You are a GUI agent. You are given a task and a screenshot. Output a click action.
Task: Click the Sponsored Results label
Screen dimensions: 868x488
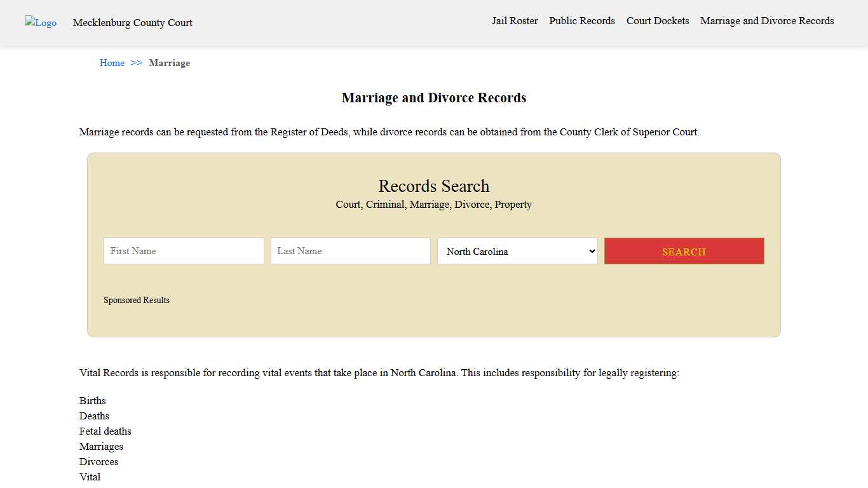click(137, 300)
